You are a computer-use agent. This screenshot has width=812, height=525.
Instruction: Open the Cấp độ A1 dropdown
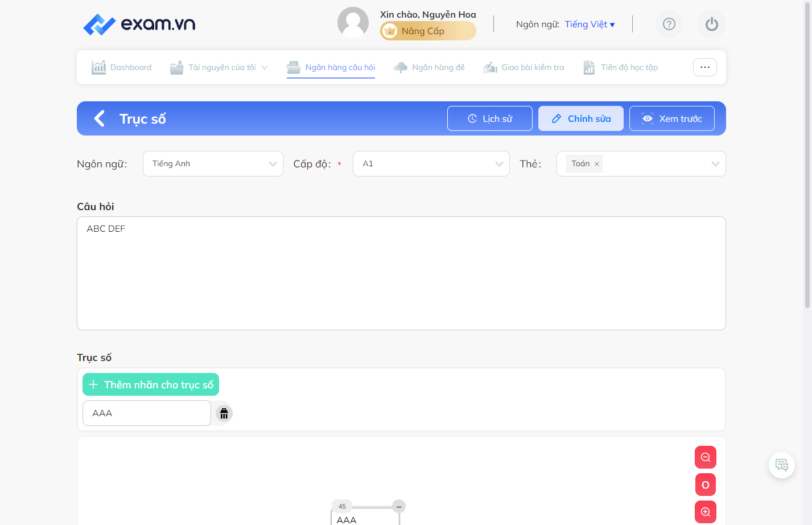[x=431, y=164]
